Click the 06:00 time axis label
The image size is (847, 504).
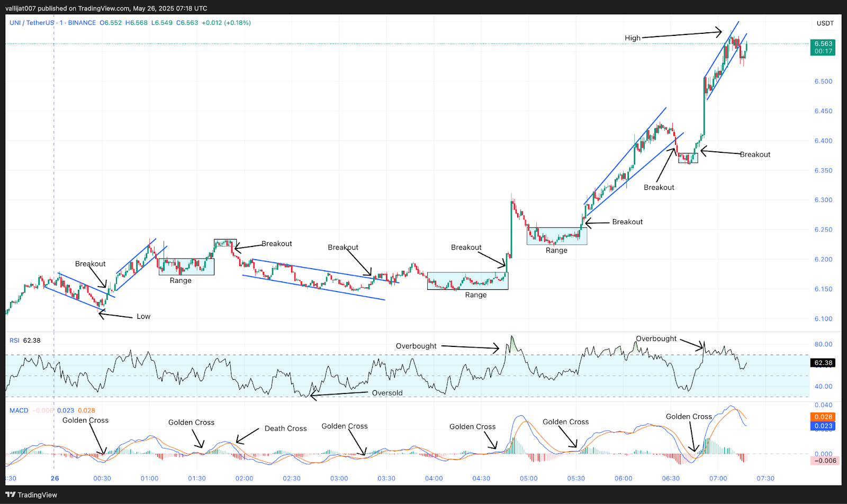click(623, 478)
